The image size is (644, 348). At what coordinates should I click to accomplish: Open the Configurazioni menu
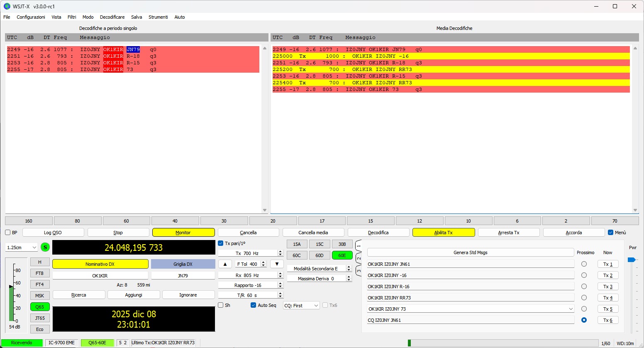31,17
